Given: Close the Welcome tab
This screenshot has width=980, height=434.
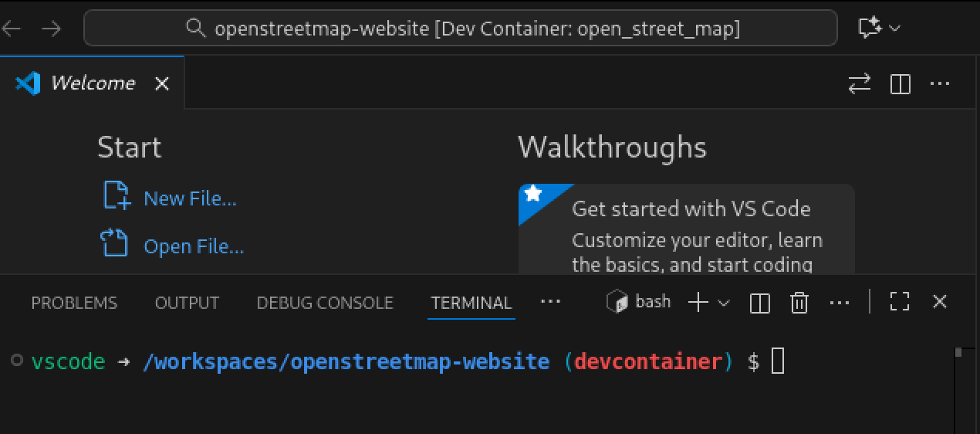Looking at the screenshot, I should [x=162, y=83].
